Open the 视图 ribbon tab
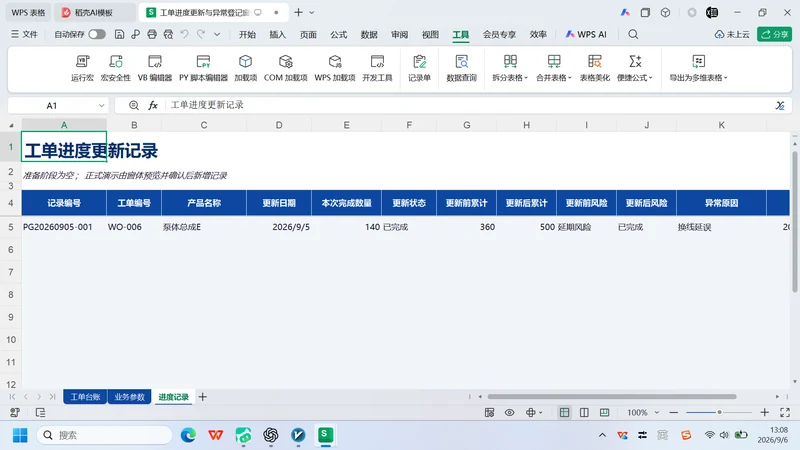 (430, 34)
